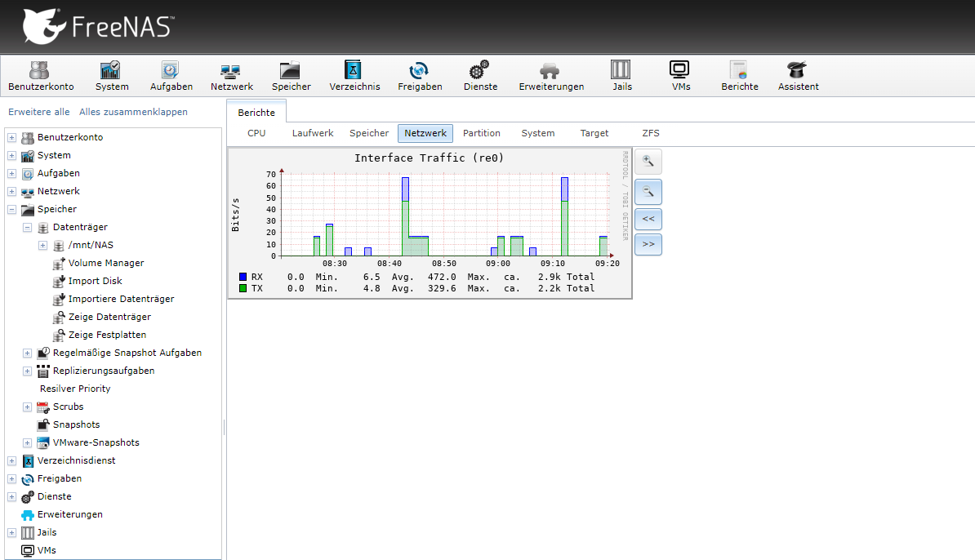This screenshot has height=560, width=975.
Task: Click the sidebar splitter handle
Action: click(x=224, y=427)
